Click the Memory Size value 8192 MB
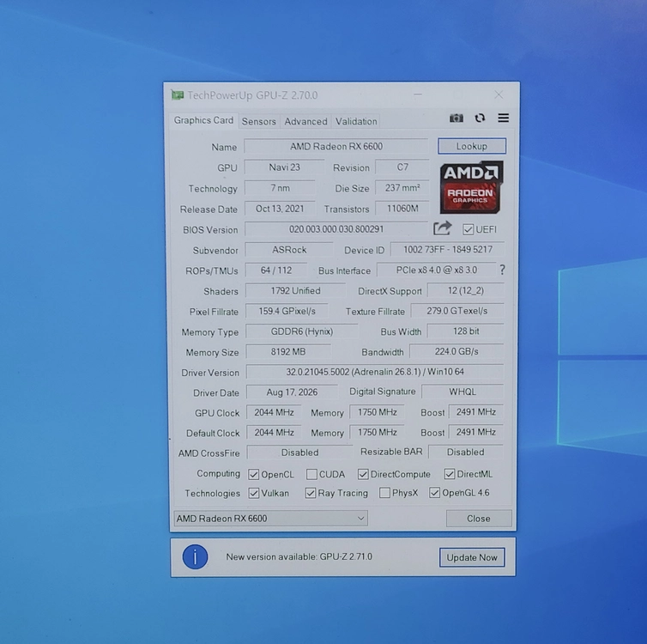This screenshot has width=647, height=644. point(288,352)
